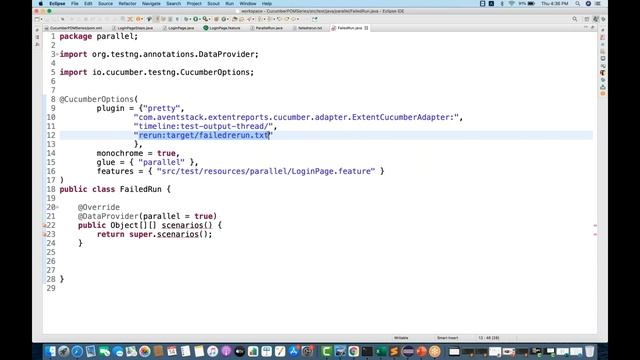Click the New Java Class icon
Viewport: 640px width, 360px height.
223,19
